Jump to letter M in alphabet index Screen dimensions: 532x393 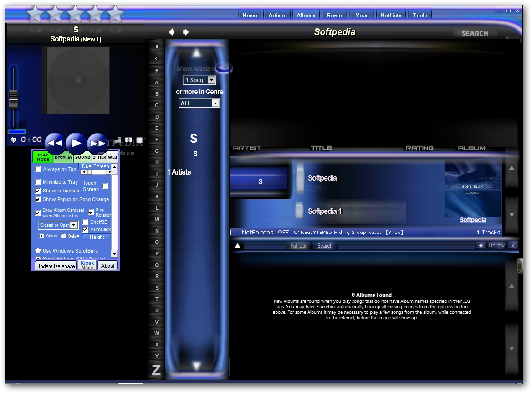click(x=157, y=219)
